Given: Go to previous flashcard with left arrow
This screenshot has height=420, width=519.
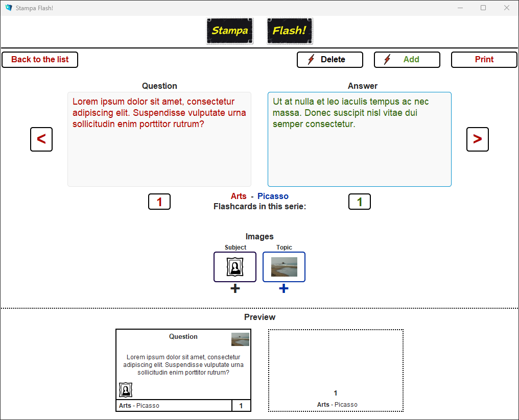Looking at the screenshot, I should 41,139.
